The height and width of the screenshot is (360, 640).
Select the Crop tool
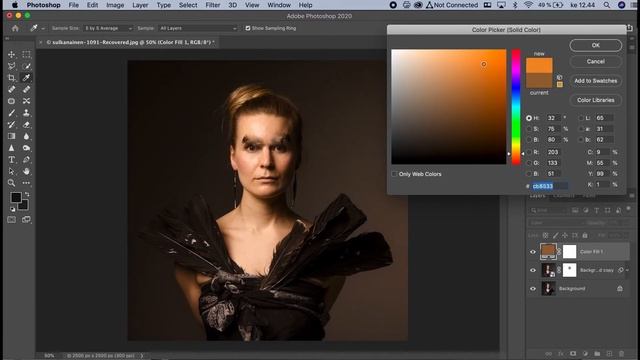(11, 78)
